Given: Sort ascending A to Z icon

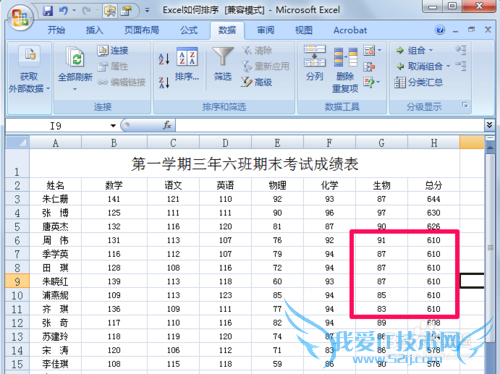Looking at the screenshot, I should coord(164,59).
